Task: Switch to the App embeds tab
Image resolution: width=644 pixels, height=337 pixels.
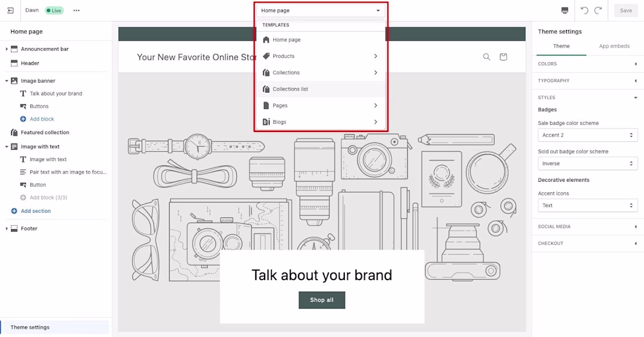Action: point(614,46)
